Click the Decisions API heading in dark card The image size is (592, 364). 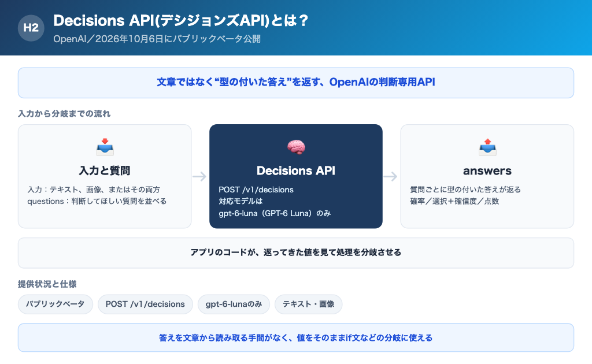[296, 170]
